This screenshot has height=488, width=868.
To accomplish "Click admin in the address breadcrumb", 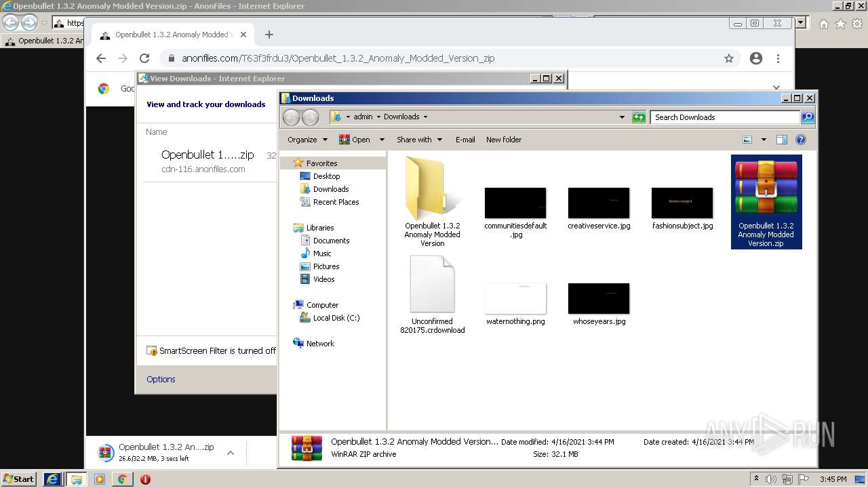I will coord(363,117).
